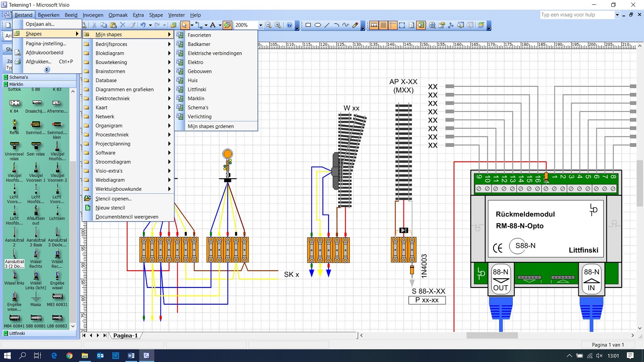This screenshot has width=644, height=362.
Task: Click the Schema's stencil title bar
Action: click(x=39, y=77)
